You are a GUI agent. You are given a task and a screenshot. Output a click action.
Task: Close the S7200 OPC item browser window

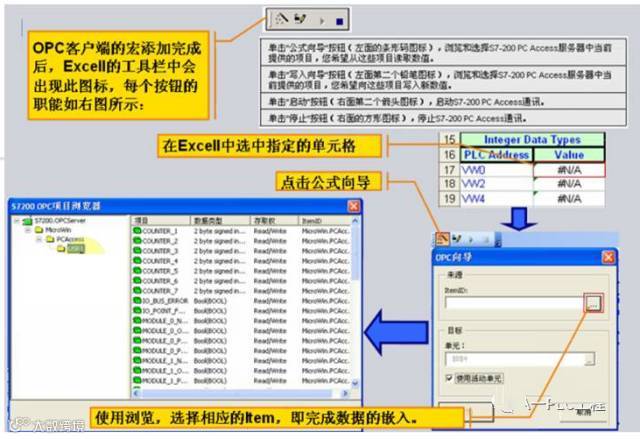(x=354, y=206)
